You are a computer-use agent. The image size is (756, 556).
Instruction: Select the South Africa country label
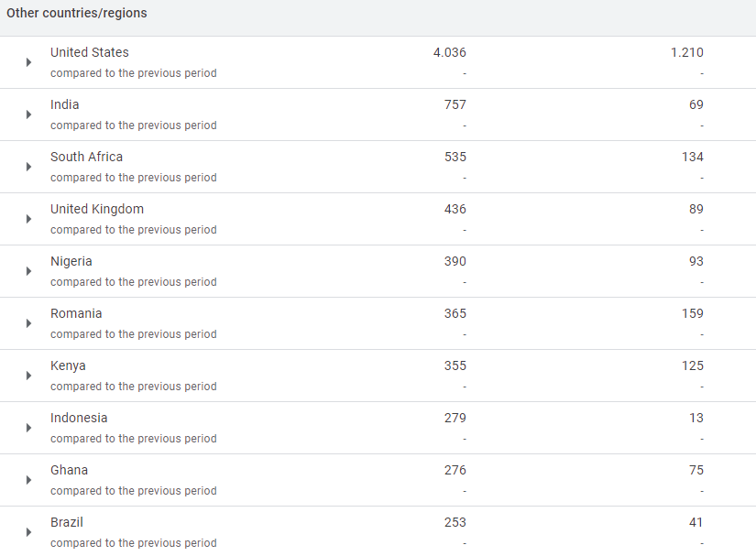tap(86, 157)
